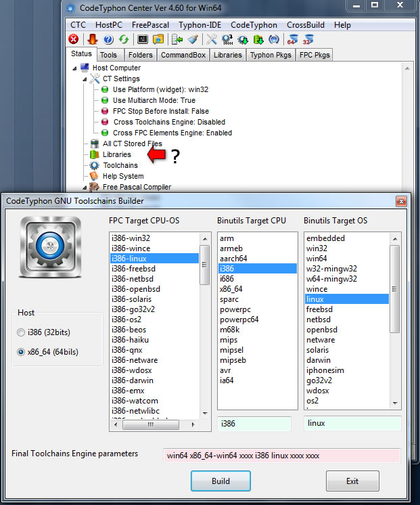Click the Help System book icon
The image size is (420, 505).
pyautogui.click(x=94, y=176)
